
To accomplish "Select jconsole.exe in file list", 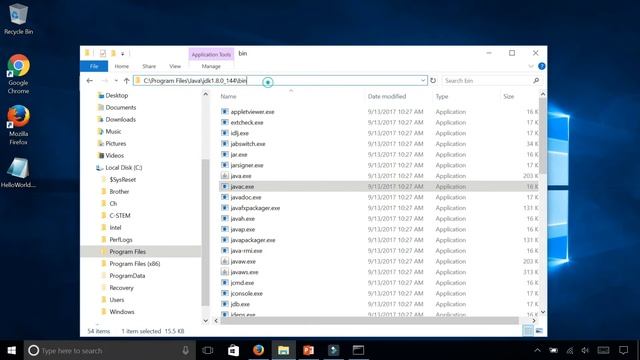I will 247,293.
